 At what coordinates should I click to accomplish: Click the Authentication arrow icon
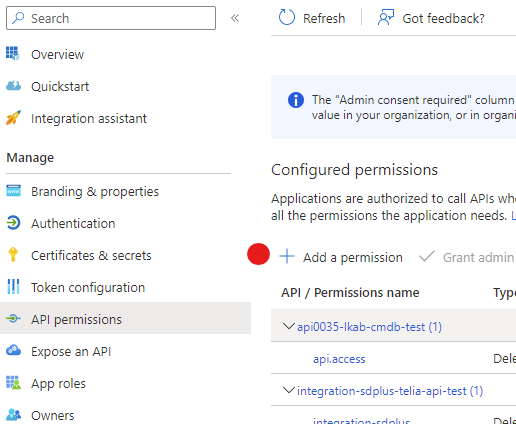[13, 223]
